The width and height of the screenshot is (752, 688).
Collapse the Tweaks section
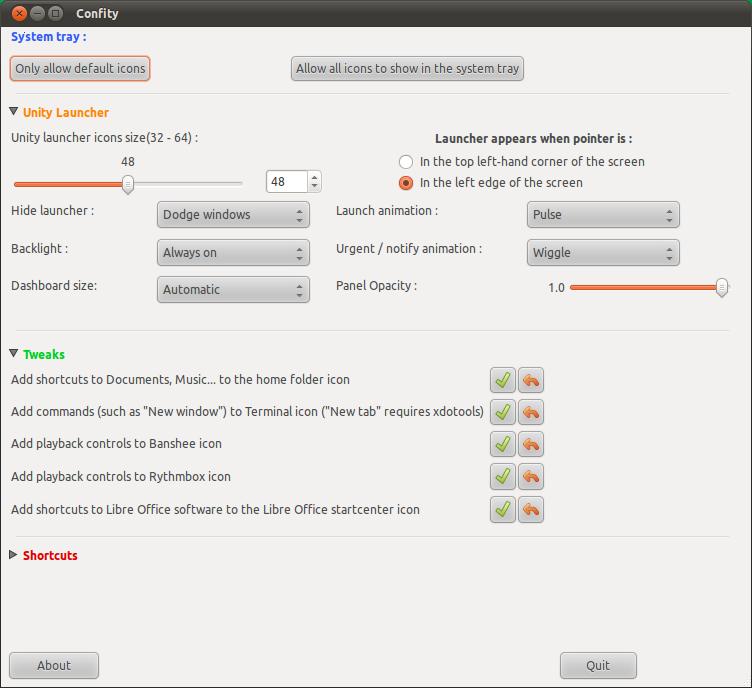(x=14, y=354)
